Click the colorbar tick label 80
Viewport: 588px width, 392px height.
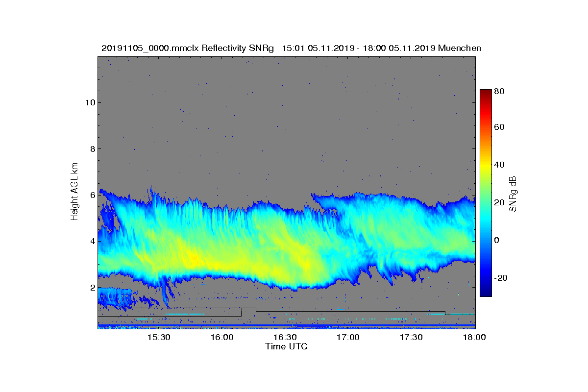click(x=500, y=91)
